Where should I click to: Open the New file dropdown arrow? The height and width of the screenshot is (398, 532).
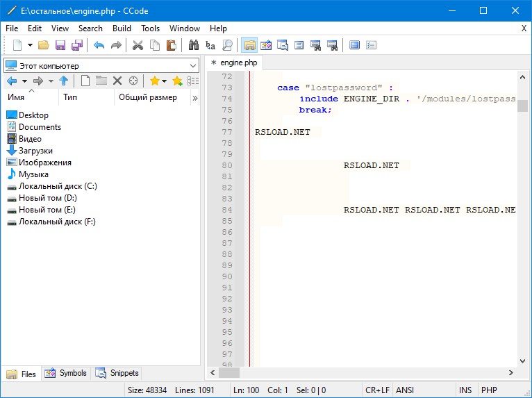click(30, 46)
